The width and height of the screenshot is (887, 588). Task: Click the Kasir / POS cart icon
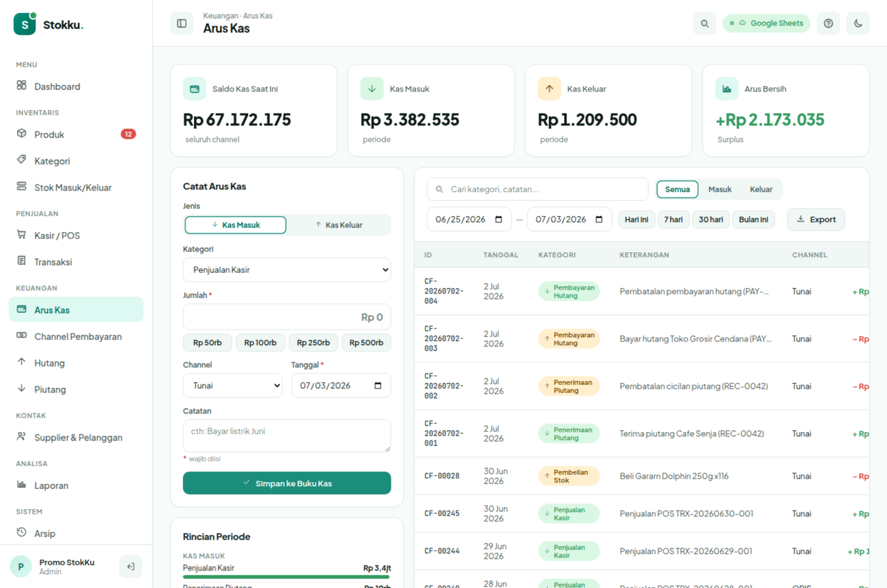pos(21,235)
